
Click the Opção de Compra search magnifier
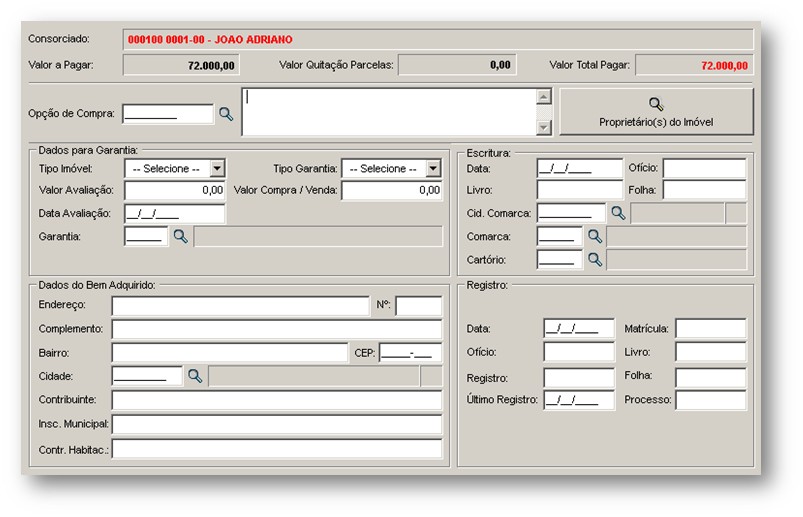pyautogui.click(x=226, y=114)
